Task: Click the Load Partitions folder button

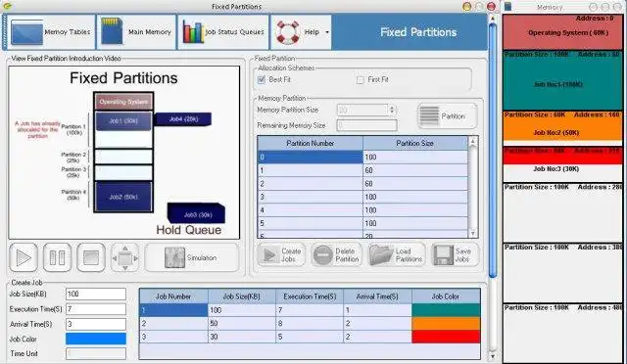Action: pyautogui.click(x=396, y=255)
